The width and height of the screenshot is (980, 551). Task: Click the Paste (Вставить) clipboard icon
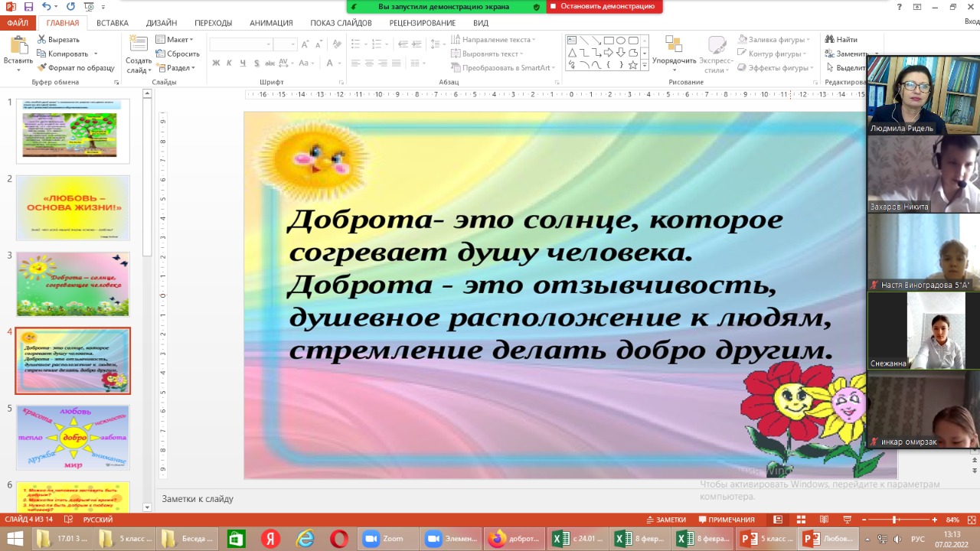click(x=18, y=51)
